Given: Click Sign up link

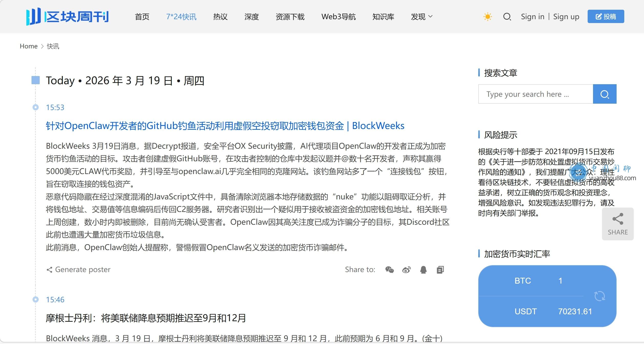Looking at the screenshot, I should pos(566,17).
